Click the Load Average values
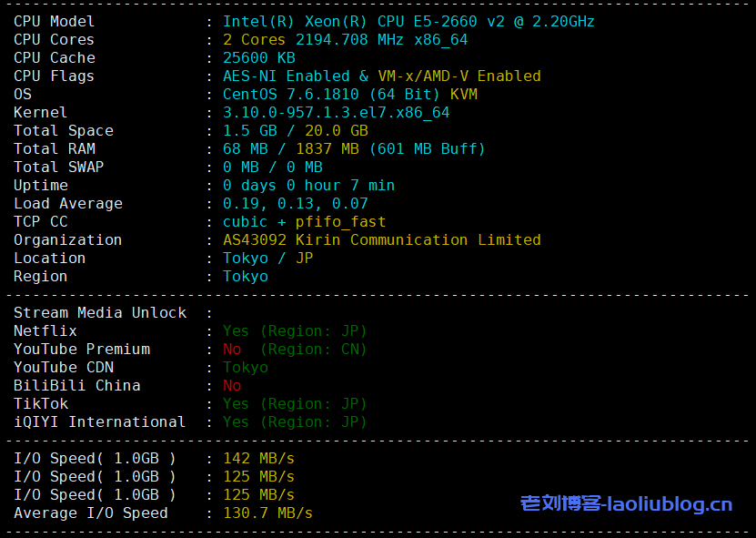The width and height of the screenshot is (756, 538). pyautogui.click(x=295, y=203)
